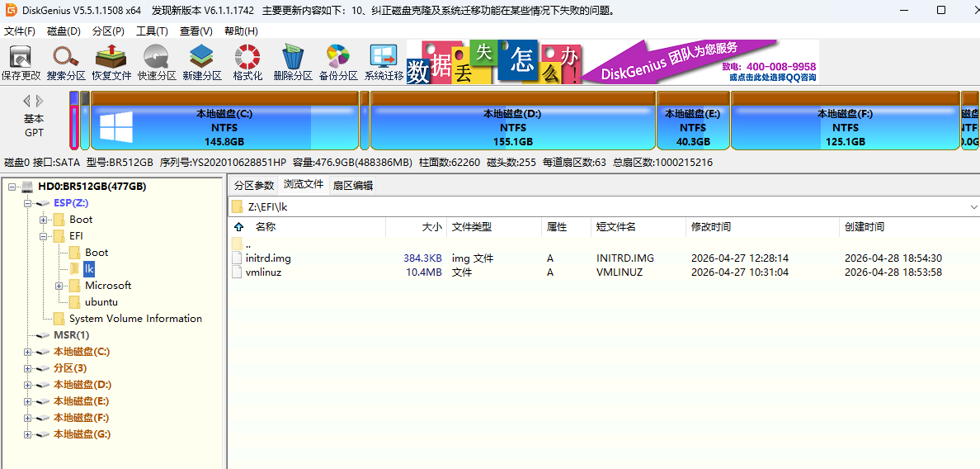This screenshot has width=980, height=469.
Task: Switch to the 分区参数 tab
Action: click(x=254, y=185)
